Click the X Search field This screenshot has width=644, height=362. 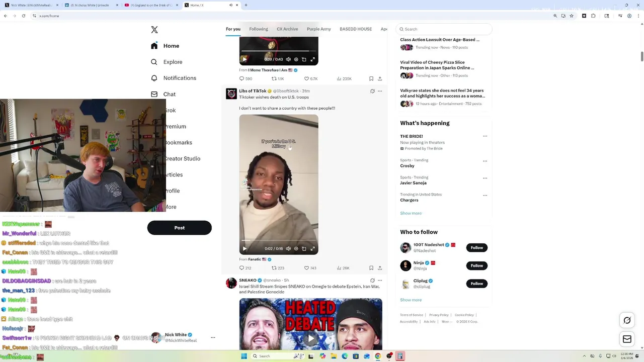pos(444,29)
